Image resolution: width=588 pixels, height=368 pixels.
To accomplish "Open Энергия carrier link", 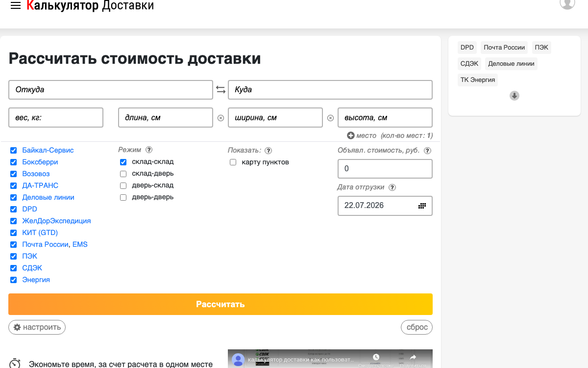I will tap(36, 280).
